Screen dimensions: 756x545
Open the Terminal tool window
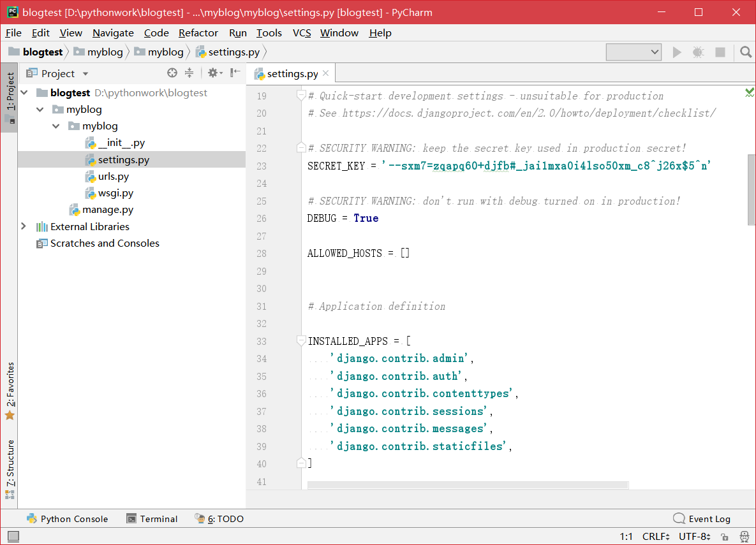click(x=152, y=518)
